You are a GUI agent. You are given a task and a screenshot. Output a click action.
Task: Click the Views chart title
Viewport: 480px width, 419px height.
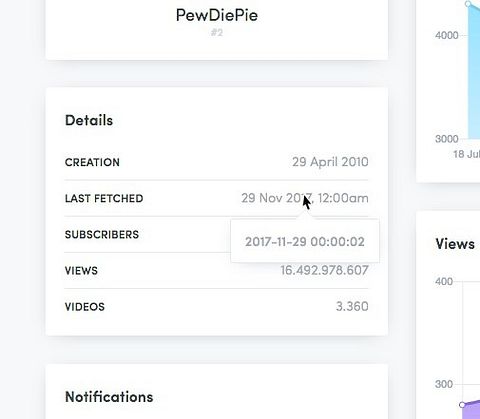pos(455,244)
